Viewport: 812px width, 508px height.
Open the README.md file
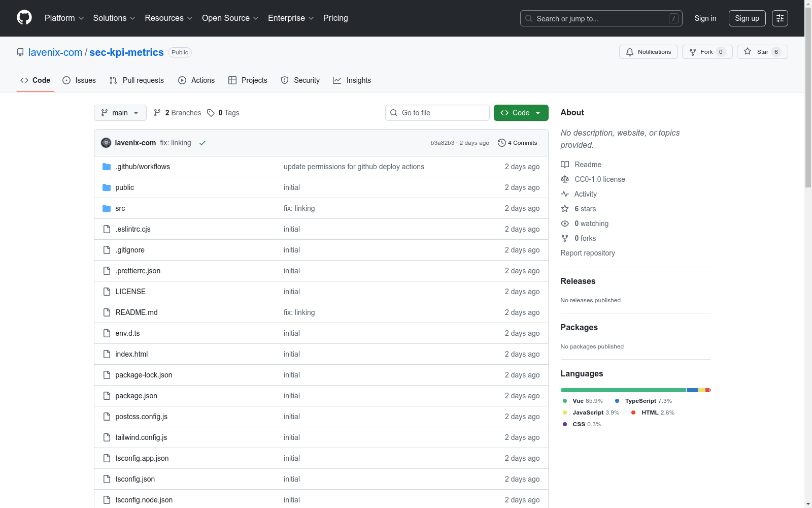(137, 312)
